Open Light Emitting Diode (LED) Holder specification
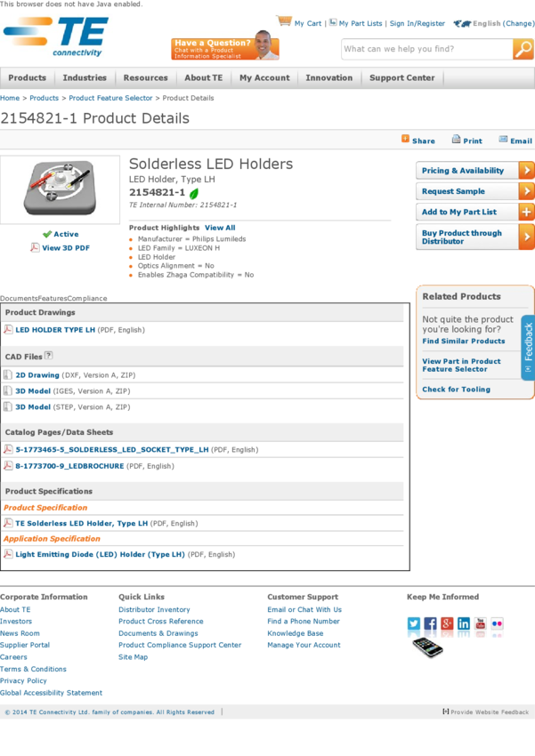The height and width of the screenshot is (756, 535). 100,554
